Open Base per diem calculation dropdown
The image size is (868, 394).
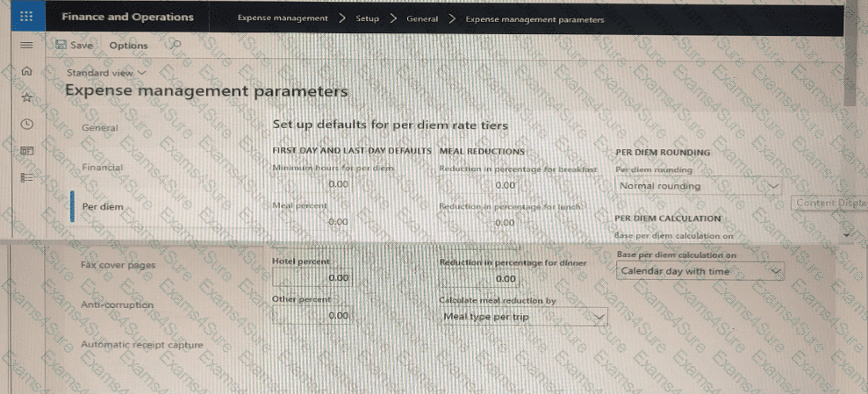click(699, 272)
